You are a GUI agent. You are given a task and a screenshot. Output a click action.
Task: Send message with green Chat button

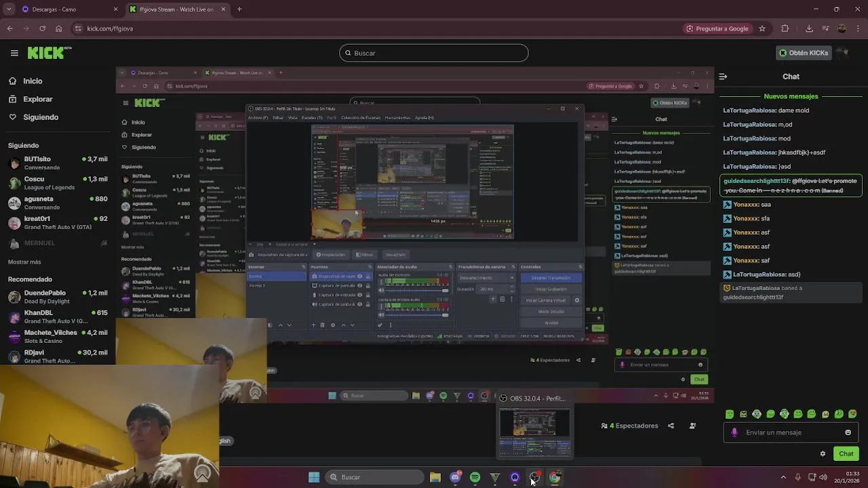846,453
